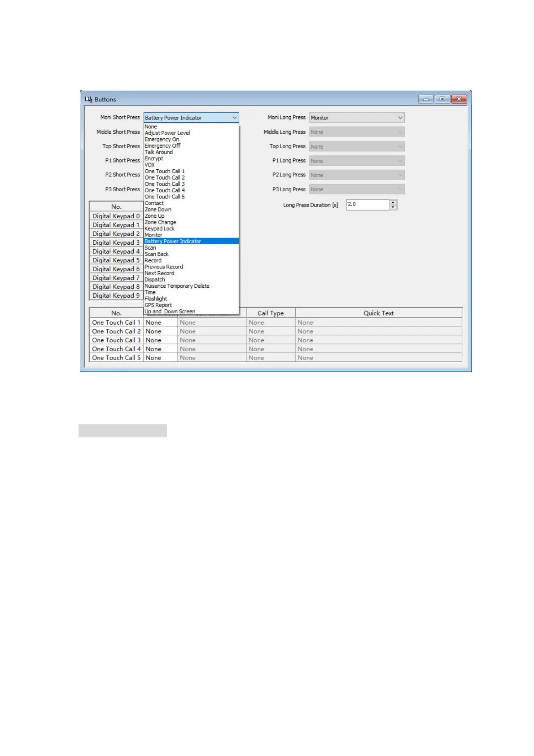This screenshot has width=534, height=756.
Task: Choose Time from the list
Action: 191,292
